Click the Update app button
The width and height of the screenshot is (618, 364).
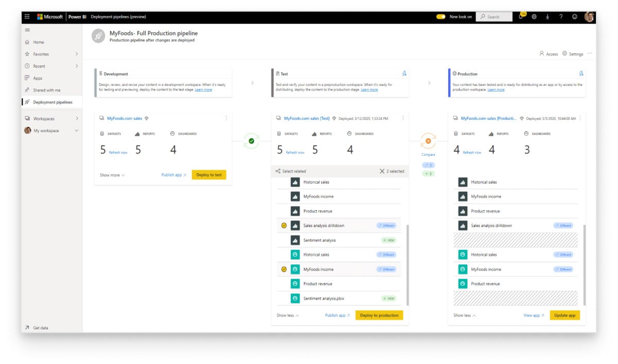point(564,315)
